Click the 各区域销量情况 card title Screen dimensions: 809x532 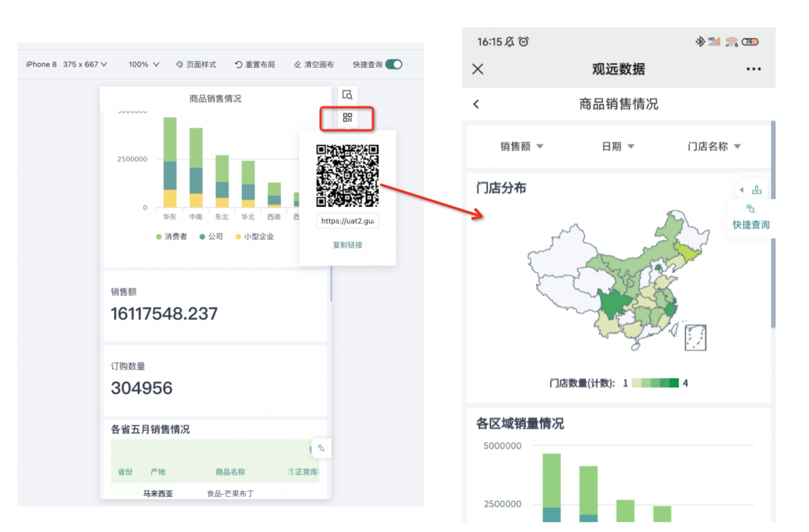click(x=520, y=424)
